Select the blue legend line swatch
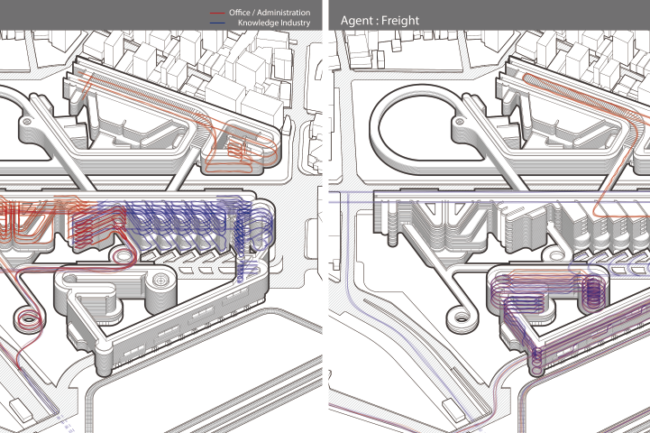 (216, 21)
